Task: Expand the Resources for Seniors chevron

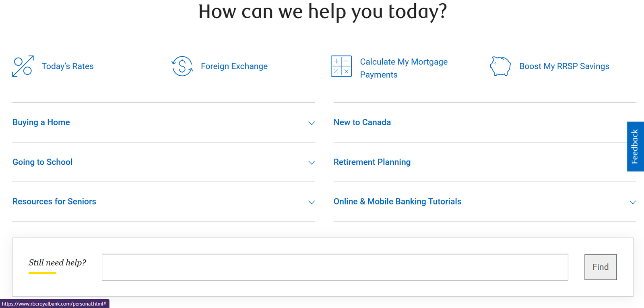Action: tap(312, 203)
